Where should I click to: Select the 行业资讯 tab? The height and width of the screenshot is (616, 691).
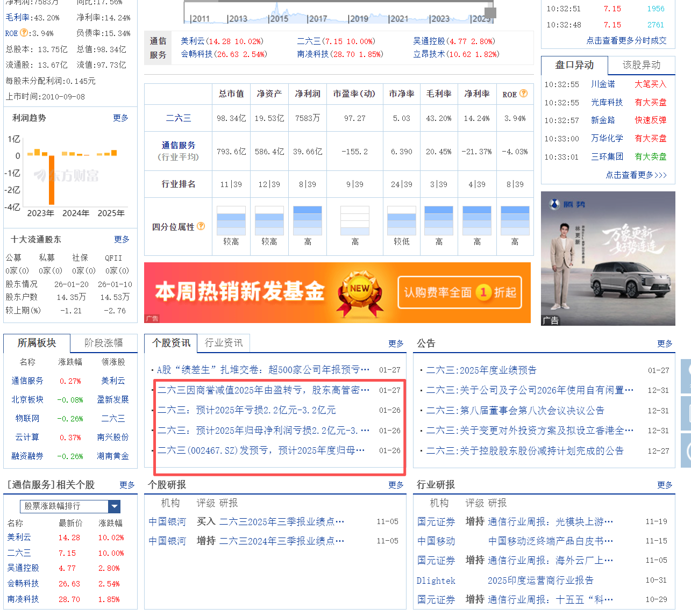pos(224,343)
